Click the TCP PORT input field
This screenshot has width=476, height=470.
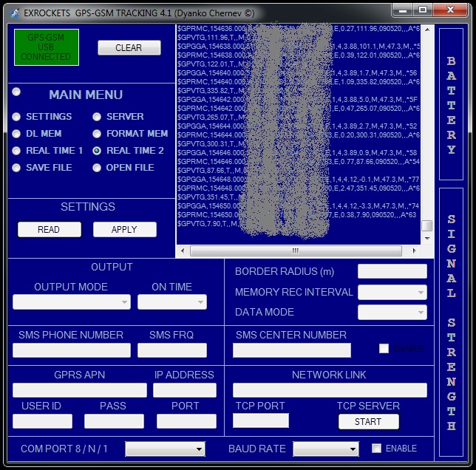pyautogui.click(x=261, y=420)
